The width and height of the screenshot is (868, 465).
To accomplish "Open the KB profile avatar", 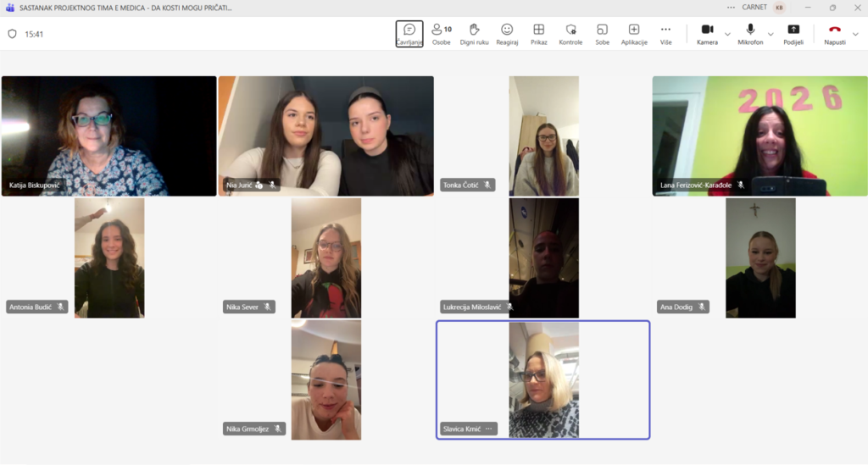I will (779, 8).
